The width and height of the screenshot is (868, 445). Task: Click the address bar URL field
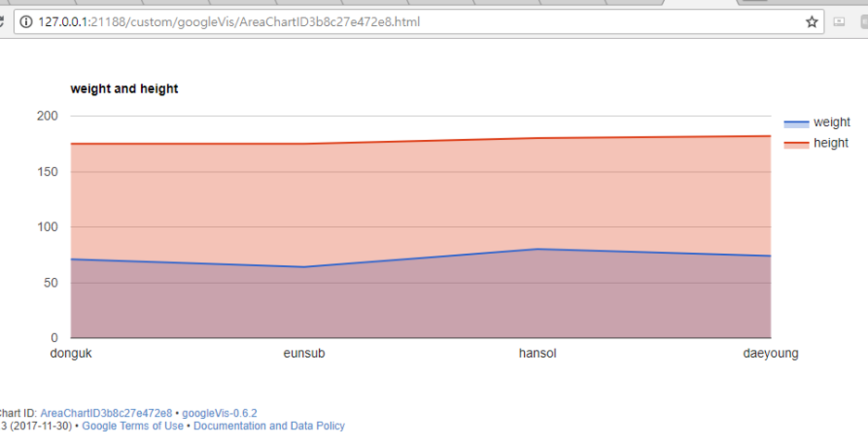pyautogui.click(x=418, y=21)
